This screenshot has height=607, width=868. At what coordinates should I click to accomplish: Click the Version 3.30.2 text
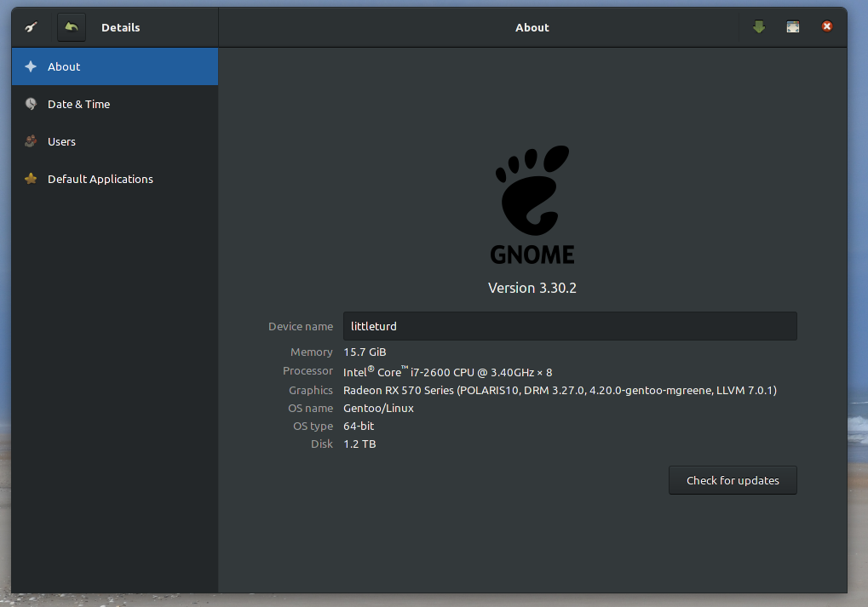(x=532, y=289)
